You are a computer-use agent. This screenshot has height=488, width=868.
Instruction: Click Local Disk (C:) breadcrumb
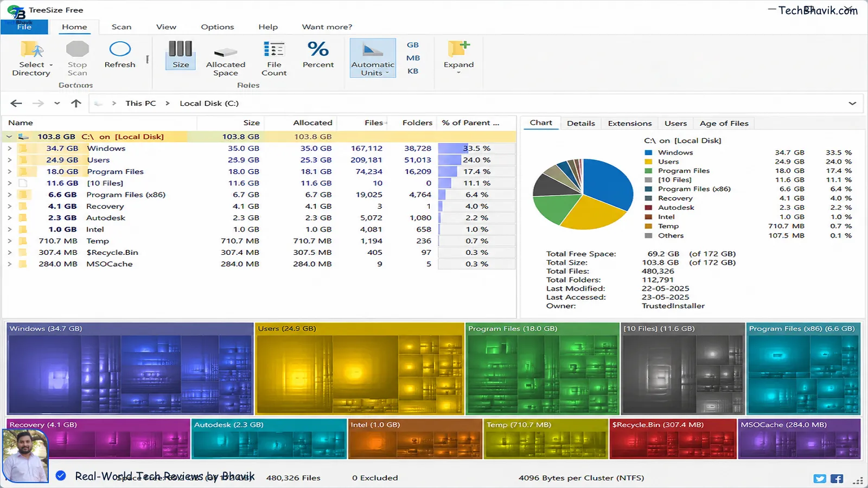[x=209, y=103]
